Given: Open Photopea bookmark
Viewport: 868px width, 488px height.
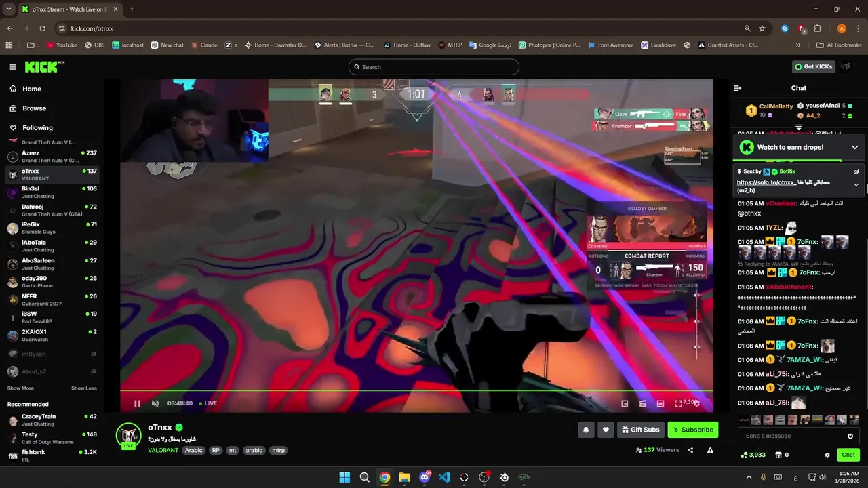Looking at the screenshot, I should pos(549,45).
